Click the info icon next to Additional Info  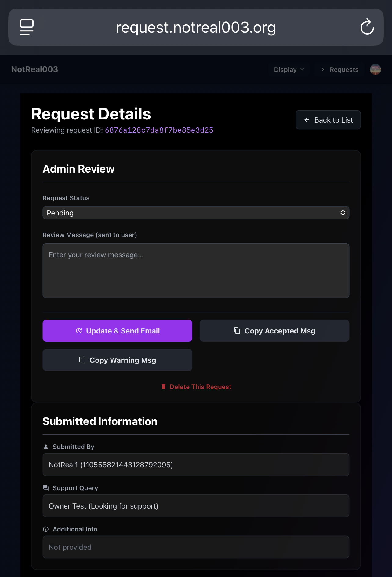(x=46, y=529)
